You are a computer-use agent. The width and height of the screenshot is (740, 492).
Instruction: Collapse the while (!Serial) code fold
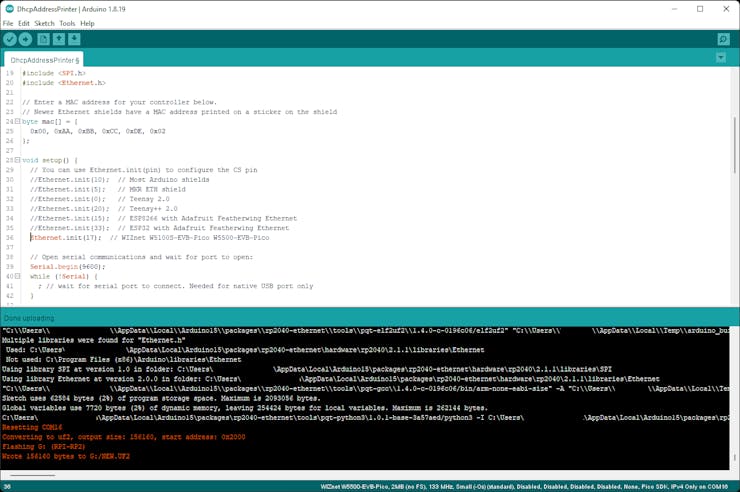(17, 276)
